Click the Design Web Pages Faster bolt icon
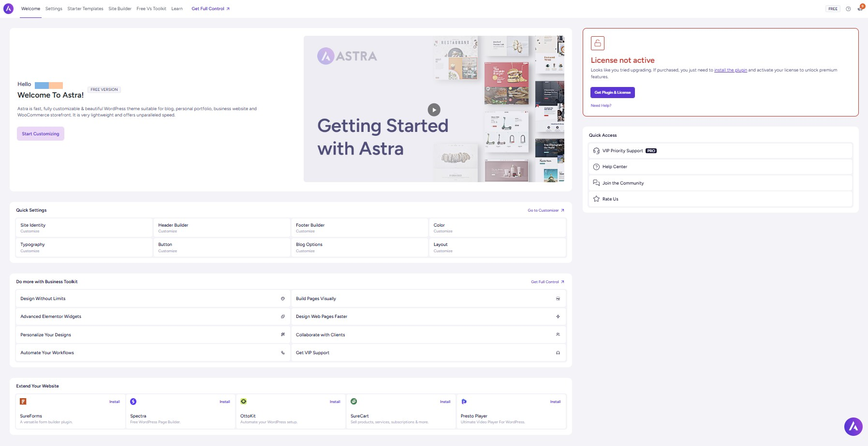The height and width of the screenshot is (446, 868). coord(558,317)
